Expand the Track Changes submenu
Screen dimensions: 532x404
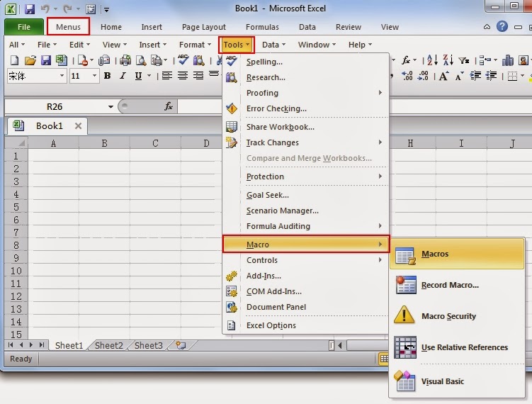tap(305, 142)
